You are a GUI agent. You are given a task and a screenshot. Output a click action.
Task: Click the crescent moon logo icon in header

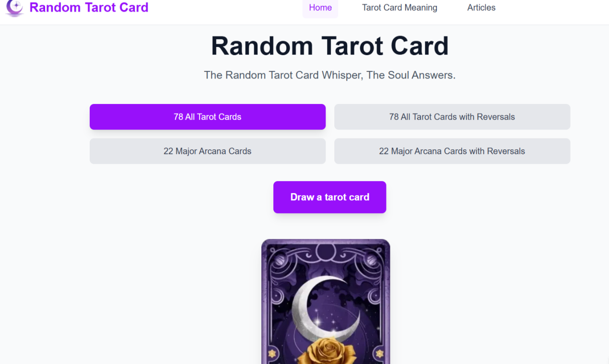14,8
